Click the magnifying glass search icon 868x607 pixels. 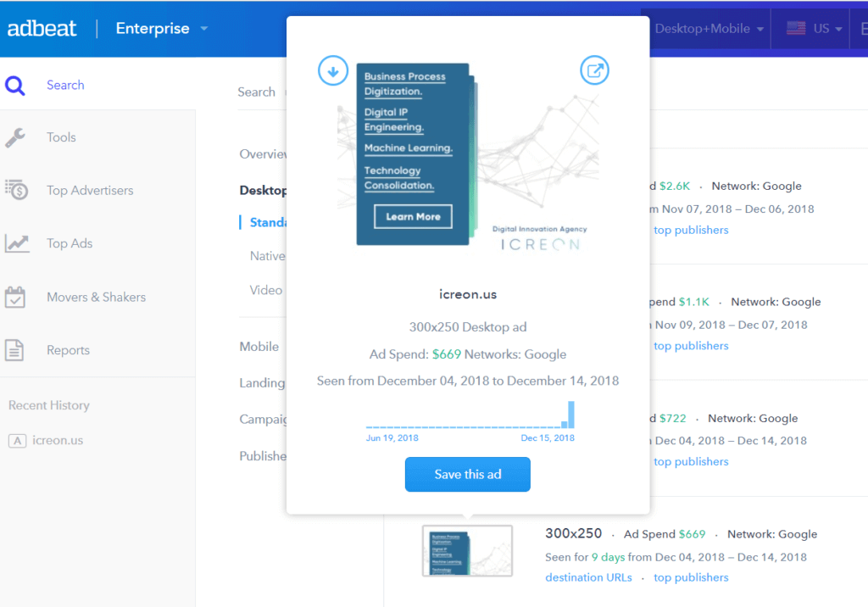[x=15, y=86]
